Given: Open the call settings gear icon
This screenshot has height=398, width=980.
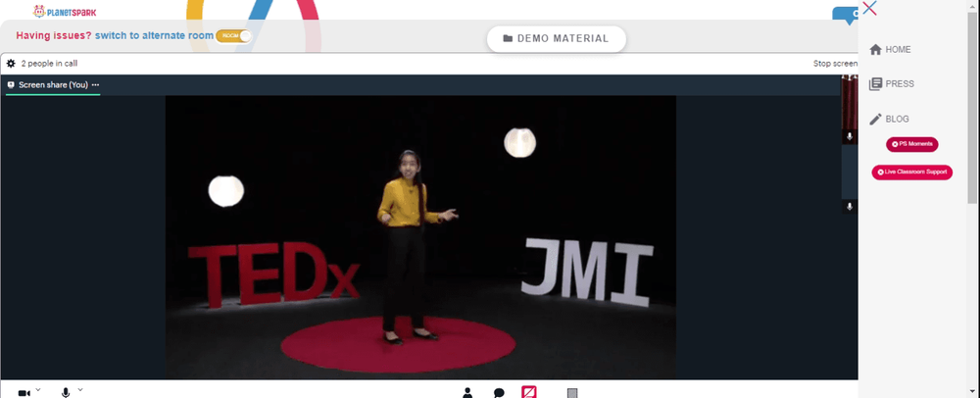Looking at the screenshot, I should click(11, 63).
